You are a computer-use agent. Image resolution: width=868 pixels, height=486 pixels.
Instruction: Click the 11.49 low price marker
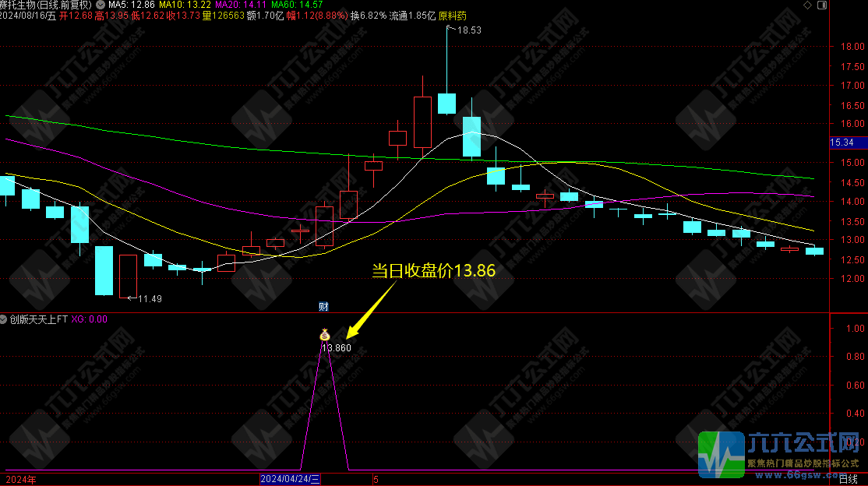[150, 298]
